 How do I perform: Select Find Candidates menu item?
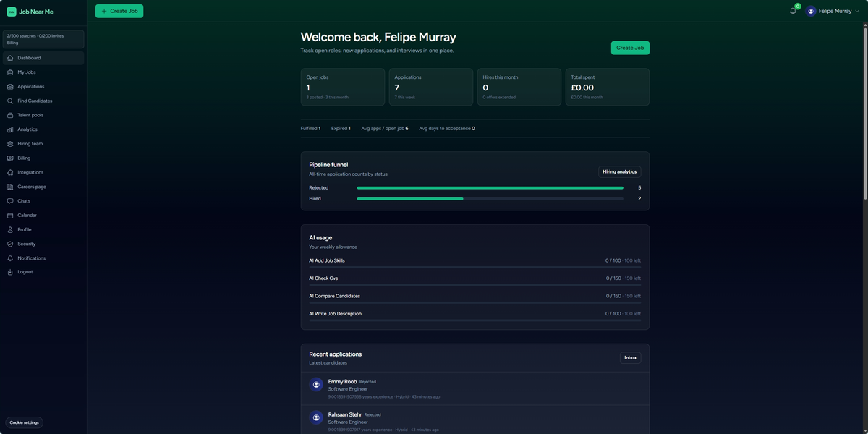43,101
